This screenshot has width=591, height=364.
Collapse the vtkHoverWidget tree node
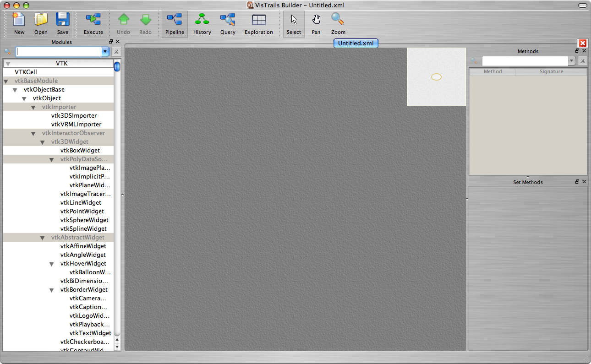point(52,264)
